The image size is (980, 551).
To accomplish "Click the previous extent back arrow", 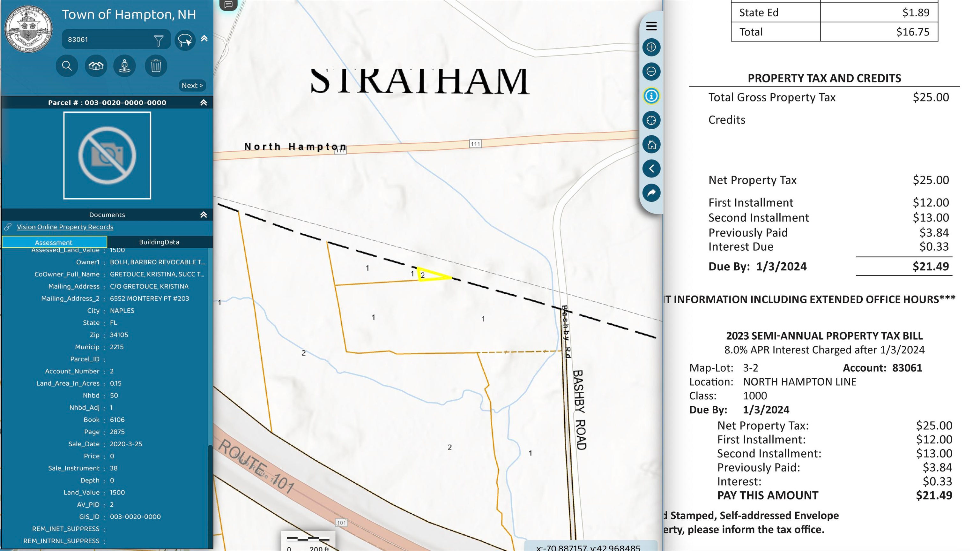I will pyautogui.click(x=651, y=169).
